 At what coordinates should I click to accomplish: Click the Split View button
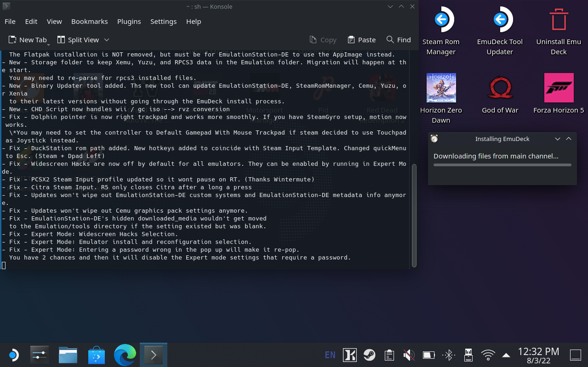[78, 40]
